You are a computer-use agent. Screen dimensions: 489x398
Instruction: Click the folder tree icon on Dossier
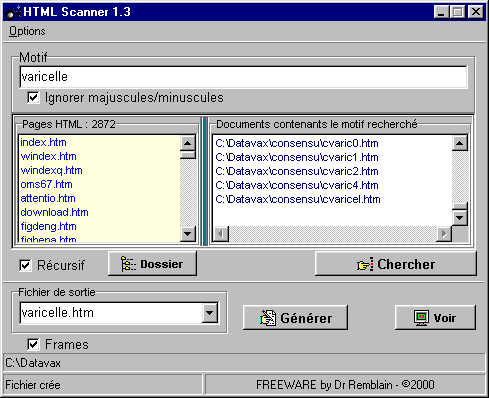(x=128, y=264)
